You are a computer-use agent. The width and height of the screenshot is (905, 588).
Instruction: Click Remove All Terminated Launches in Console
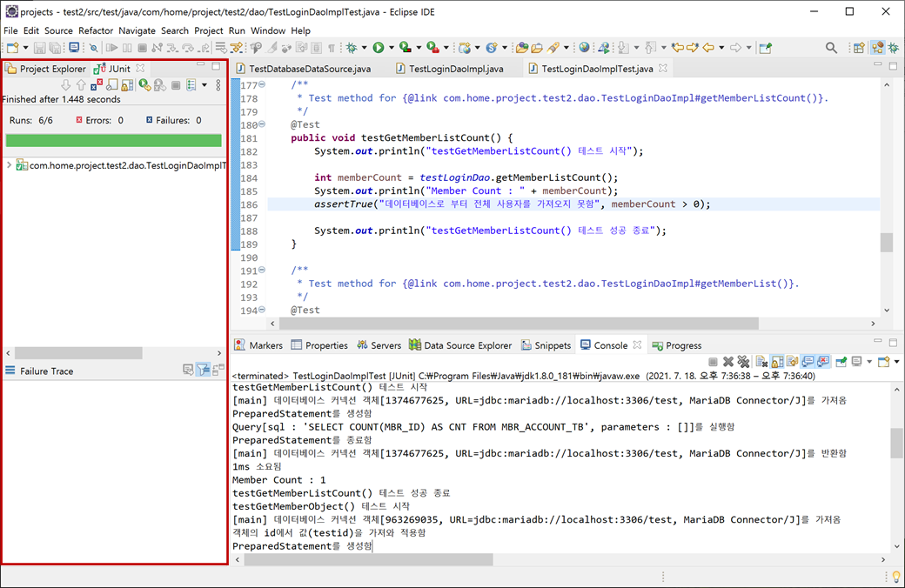(x=743, y=362)
